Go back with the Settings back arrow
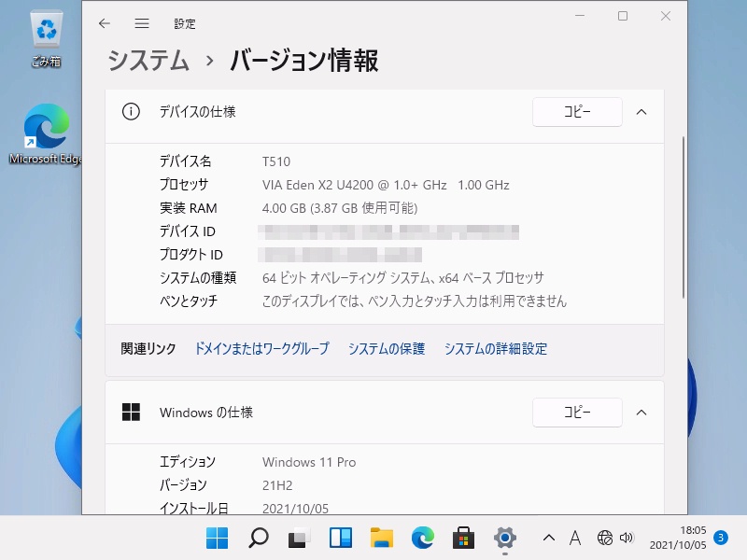Viewport: 747px width, 560px height. [x=105, y=23]
